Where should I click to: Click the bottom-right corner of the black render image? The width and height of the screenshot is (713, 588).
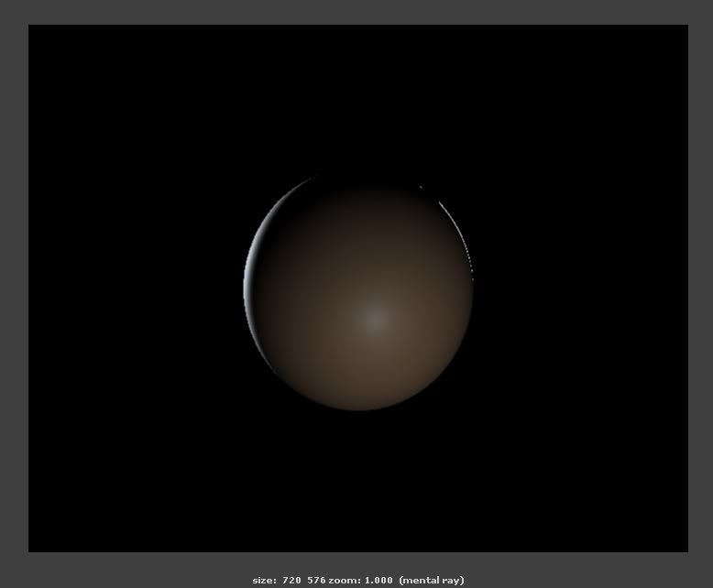pyautogui.click(x=686, y=550)
